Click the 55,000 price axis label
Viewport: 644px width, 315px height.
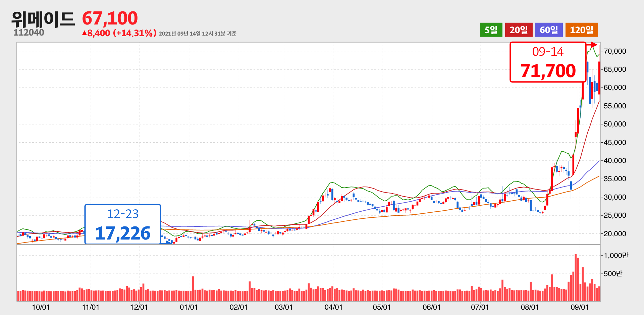[x=615, y=106]
